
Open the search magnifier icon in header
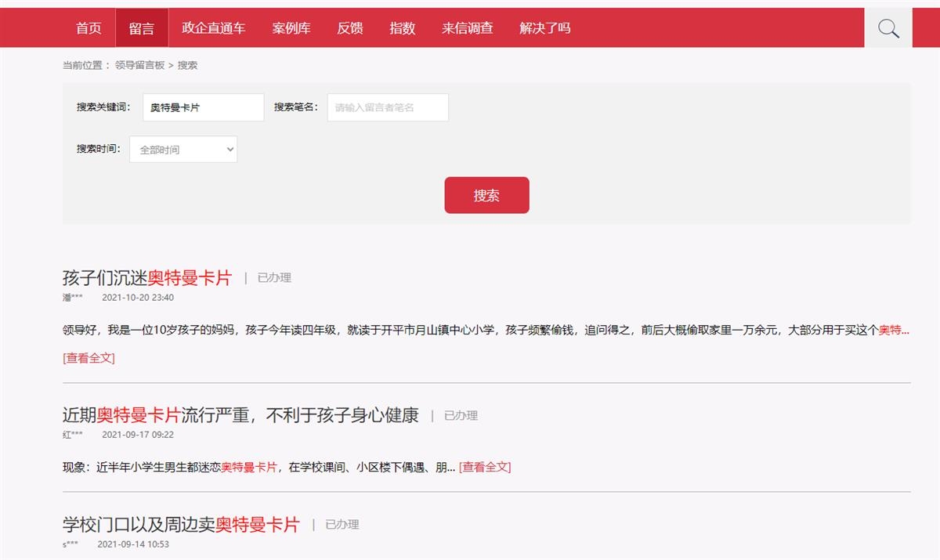[x=888, y=28]
